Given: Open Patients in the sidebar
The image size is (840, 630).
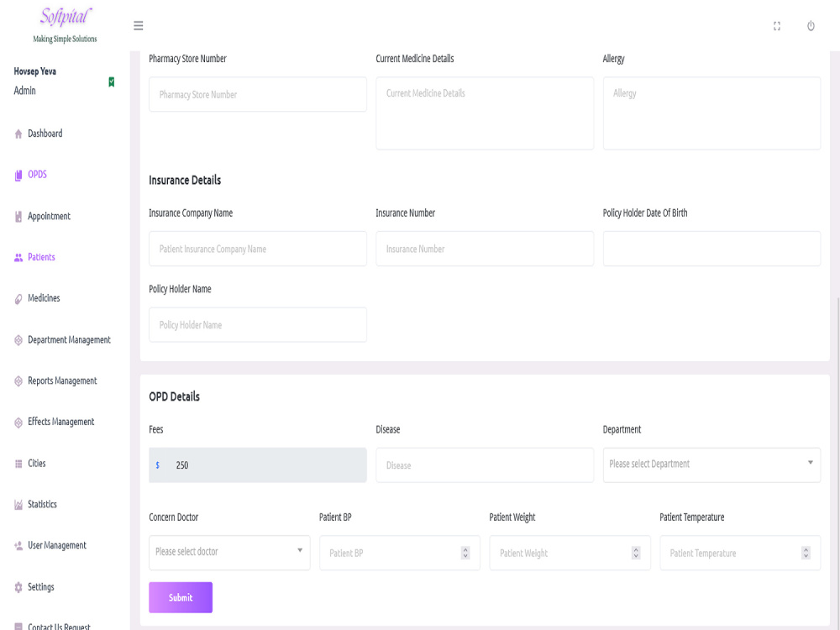Looking at the screenshot, I should (x=41, y=257).
